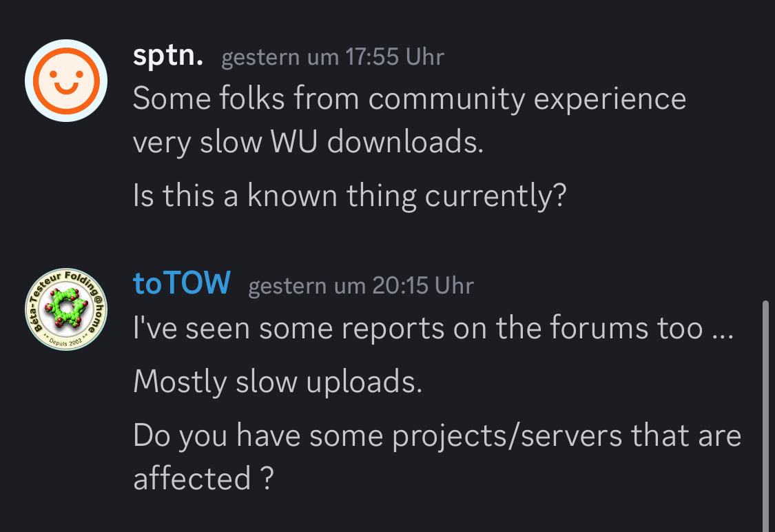775x532 pixels.
Task: Click the word "affected" in last line
Action: point(192,478)
